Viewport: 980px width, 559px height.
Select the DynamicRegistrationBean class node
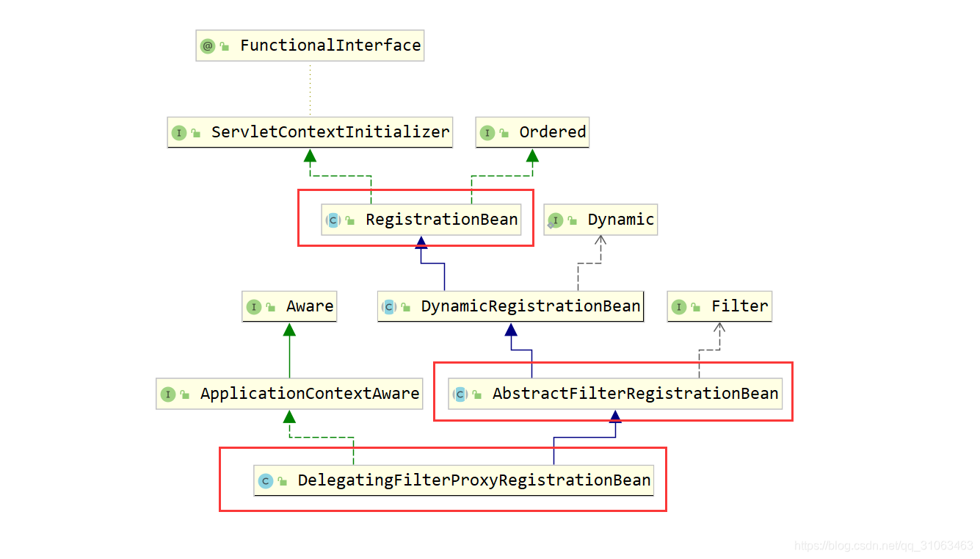tap(511, 306)
